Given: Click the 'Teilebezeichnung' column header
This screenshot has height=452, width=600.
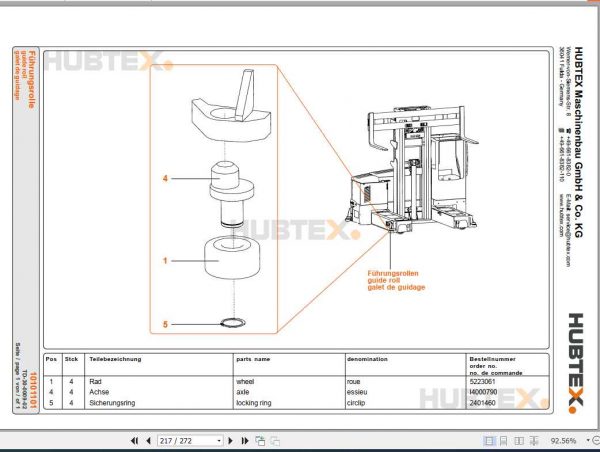Looking at the screenshot, I should (x=115, y=359).
